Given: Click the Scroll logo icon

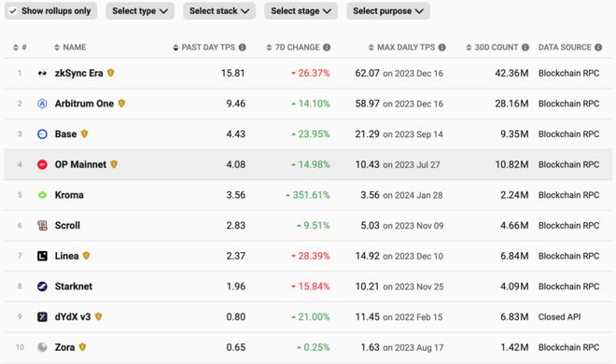Looking at the screenshot, I should 42,225.
